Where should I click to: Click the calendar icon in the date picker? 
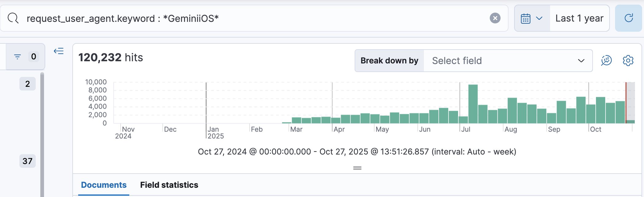pos(525,18)
